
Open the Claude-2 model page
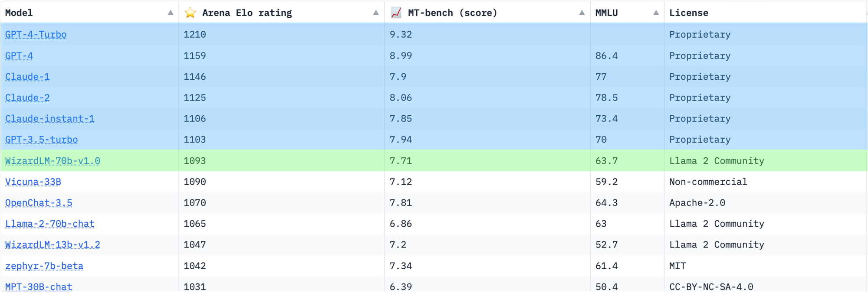27,98
